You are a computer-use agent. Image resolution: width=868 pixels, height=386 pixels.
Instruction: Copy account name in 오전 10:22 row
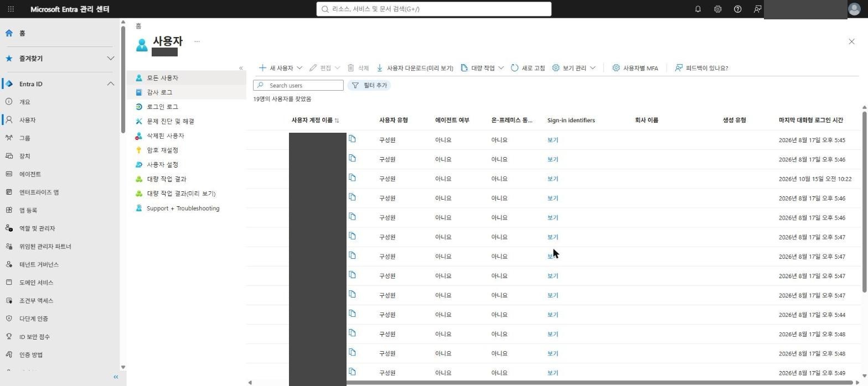click(x=352, y=178)
